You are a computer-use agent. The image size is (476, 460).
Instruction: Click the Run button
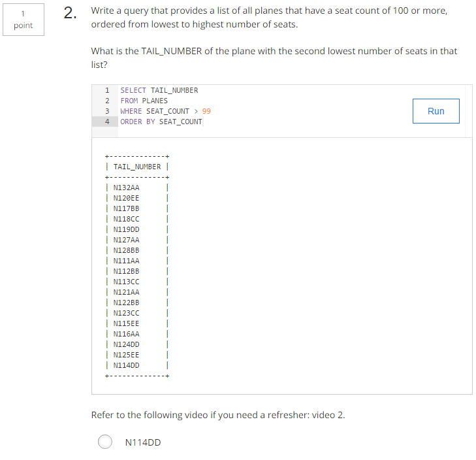click(436, 111)
